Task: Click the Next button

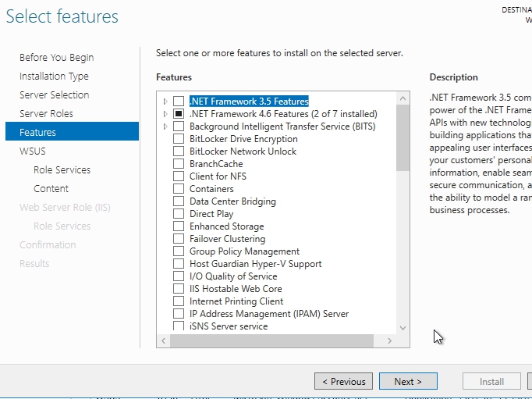Action: [x=407, y=382]
